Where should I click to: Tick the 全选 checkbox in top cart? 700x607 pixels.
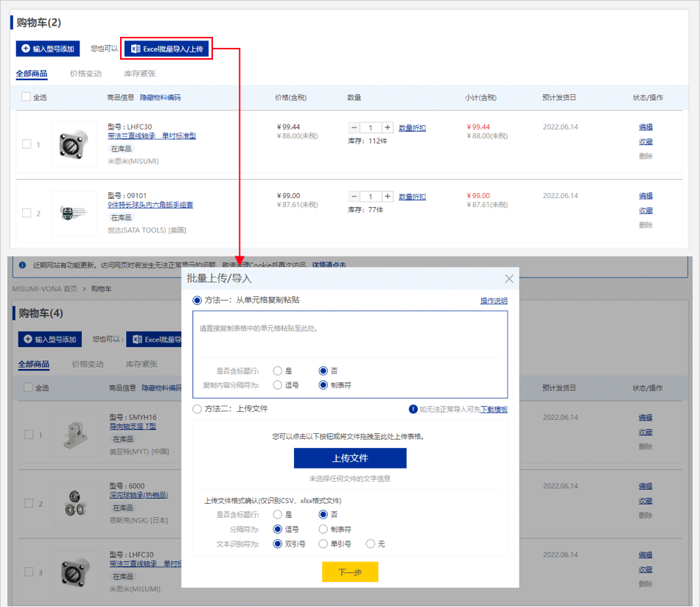point(27,97)
